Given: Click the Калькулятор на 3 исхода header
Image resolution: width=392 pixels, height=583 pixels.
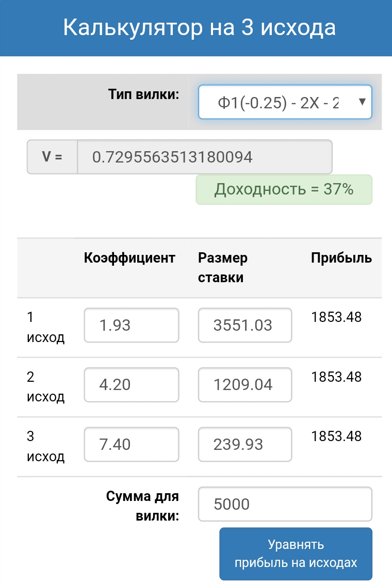Looking at the screenshot, I should 199,27.
